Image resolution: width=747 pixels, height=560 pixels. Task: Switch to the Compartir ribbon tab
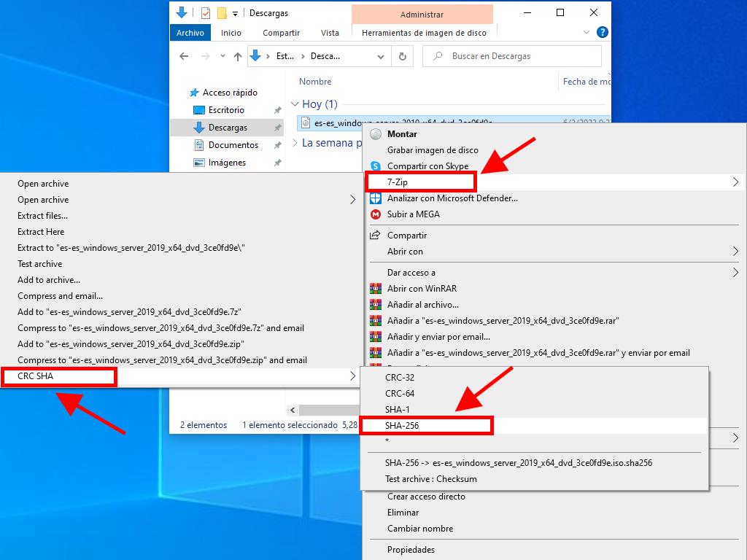pos(281,33)
